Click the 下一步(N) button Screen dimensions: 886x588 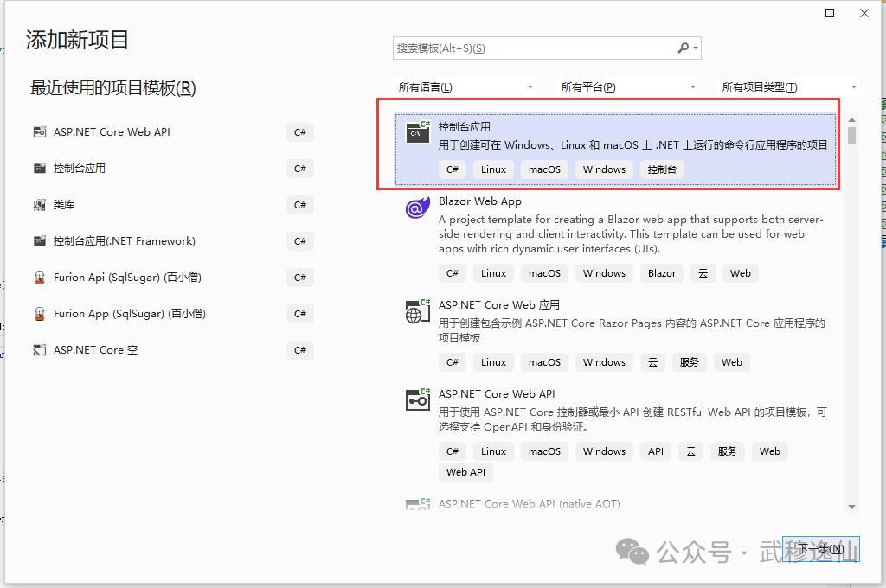(x=821, y=549)
